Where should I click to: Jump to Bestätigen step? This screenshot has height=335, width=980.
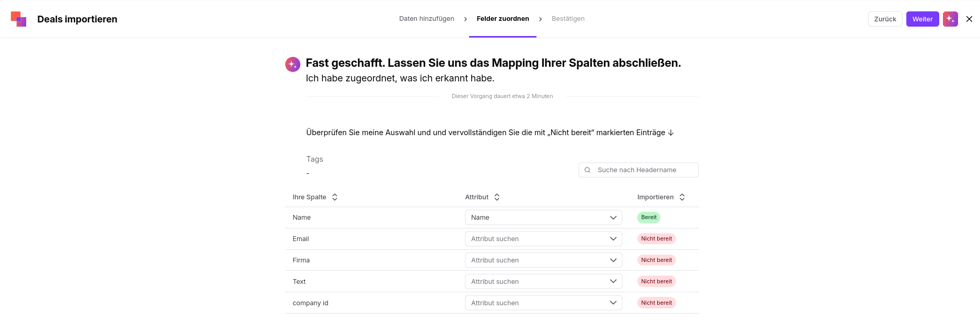pos(568,19)
